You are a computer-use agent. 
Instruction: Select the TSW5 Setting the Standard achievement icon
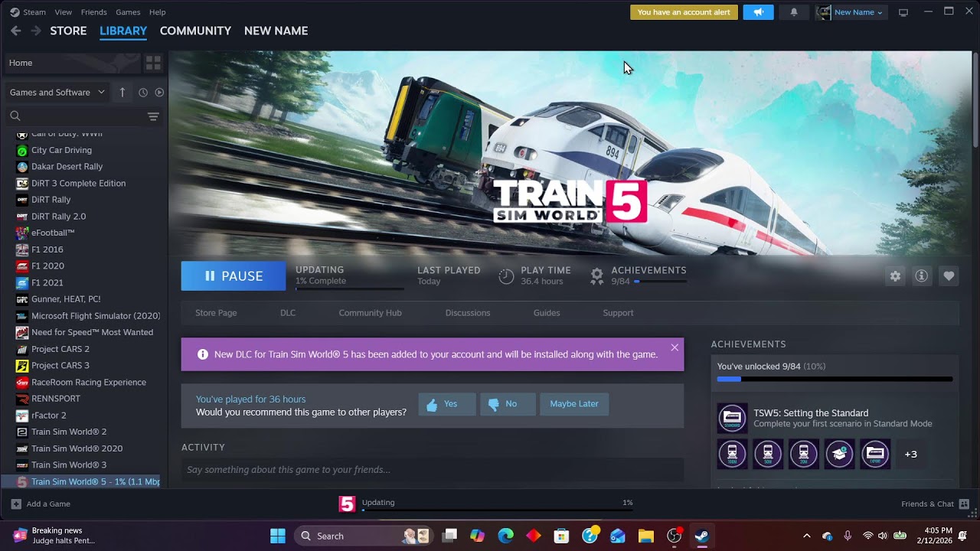tap(732, 418)
